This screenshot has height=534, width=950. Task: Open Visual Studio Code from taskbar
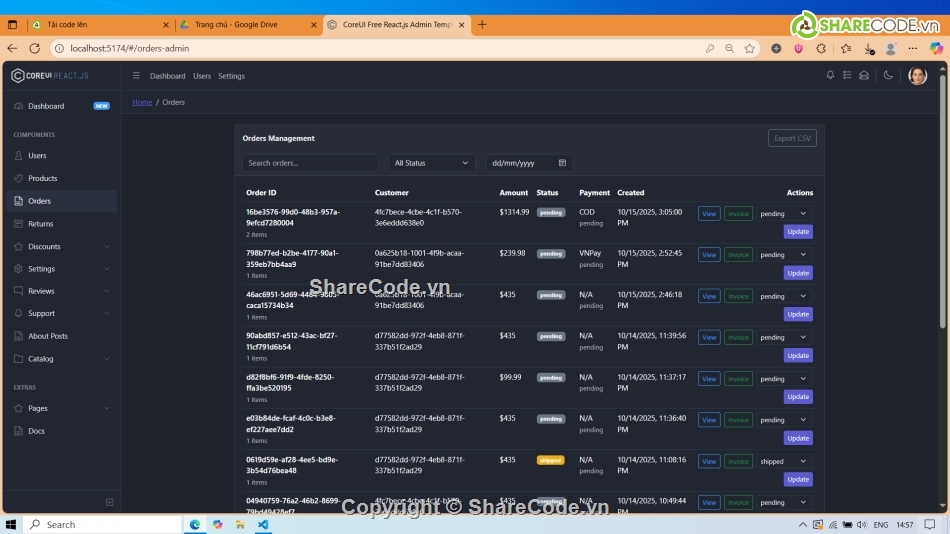click(x=263, y=524)
